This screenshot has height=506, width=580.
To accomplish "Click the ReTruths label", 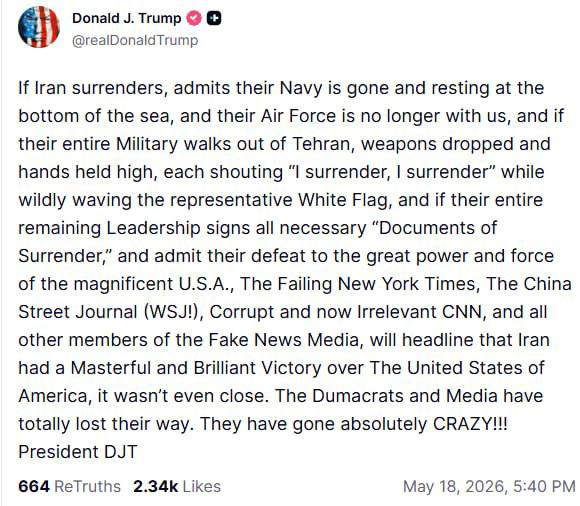I will (87, 486).
